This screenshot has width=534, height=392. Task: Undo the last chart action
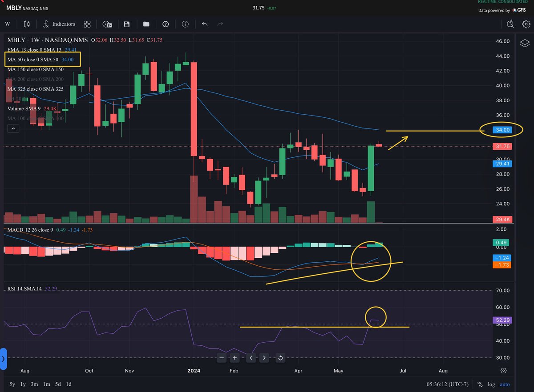(x=205, y=24)
